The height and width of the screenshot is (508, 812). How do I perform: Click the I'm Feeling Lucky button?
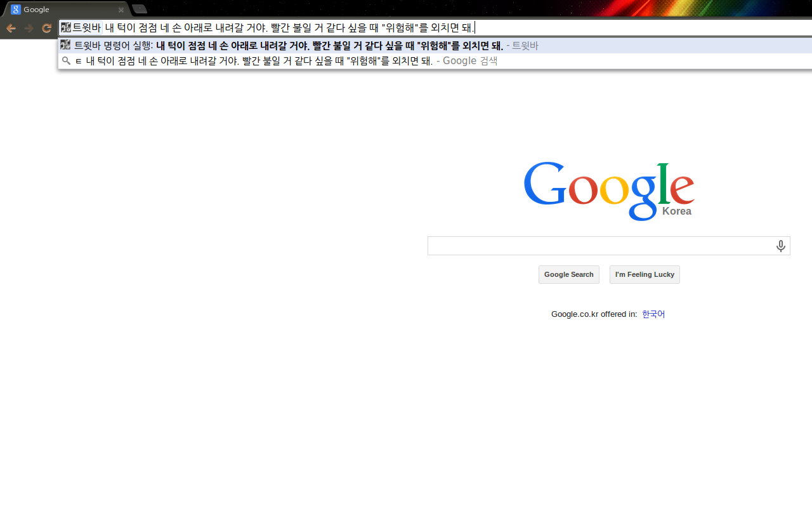click(x=645, y=274)
